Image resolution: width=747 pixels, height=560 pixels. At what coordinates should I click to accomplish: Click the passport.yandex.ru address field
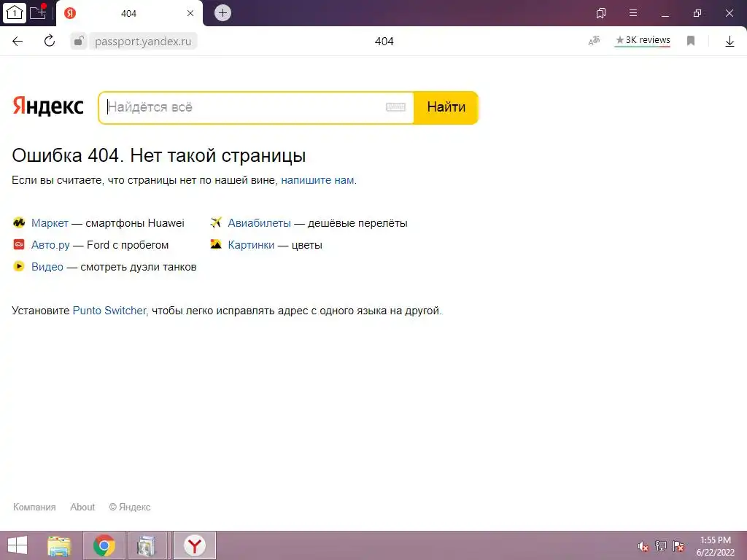coord(143,42)
